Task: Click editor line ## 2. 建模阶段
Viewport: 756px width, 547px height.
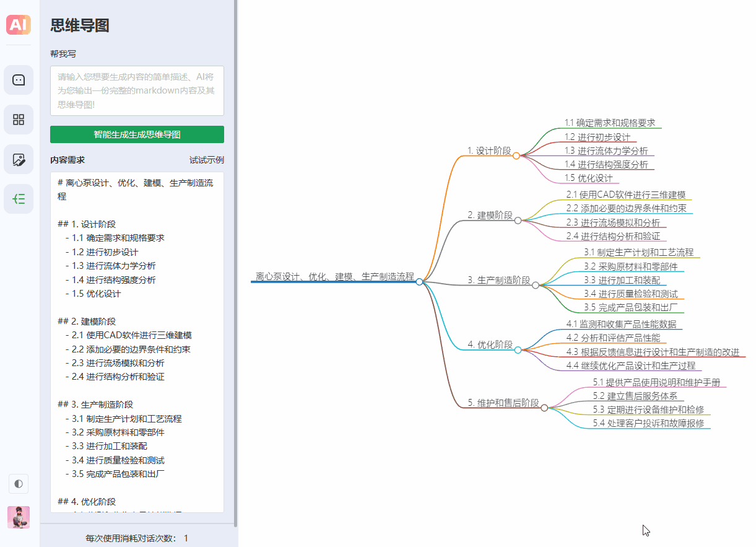Action: pos(87,322)
